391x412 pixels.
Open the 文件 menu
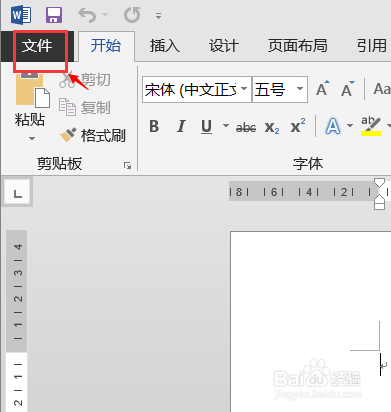[37, 46]
